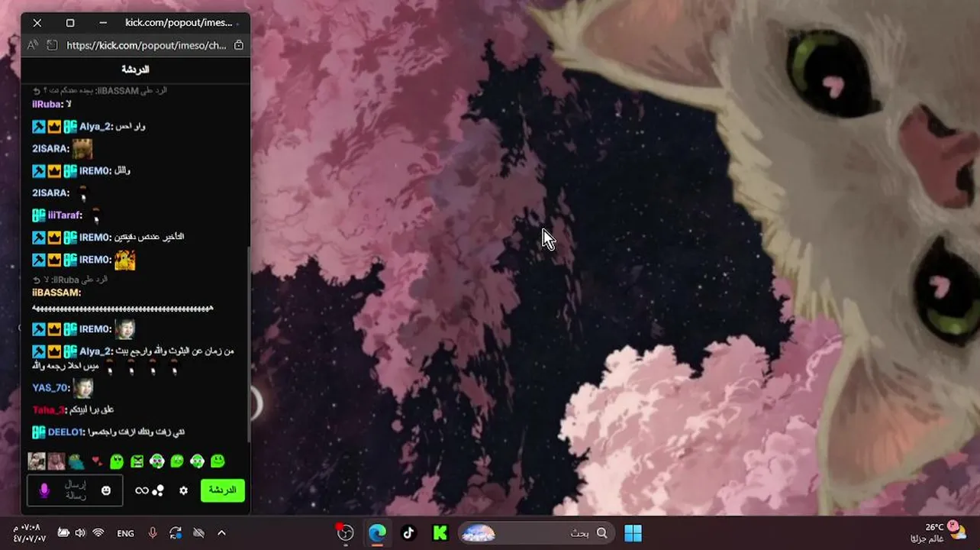Open Wi-Fi network tray icon
Viewport: 980px width, 550px height.
click(x=98, y=533)
